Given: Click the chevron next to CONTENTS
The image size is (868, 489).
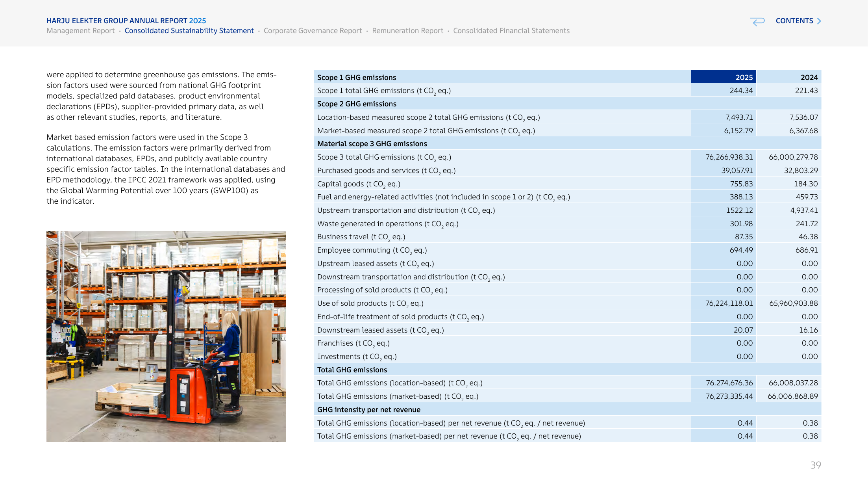Looking at the screenshot, I should (819, 21).
